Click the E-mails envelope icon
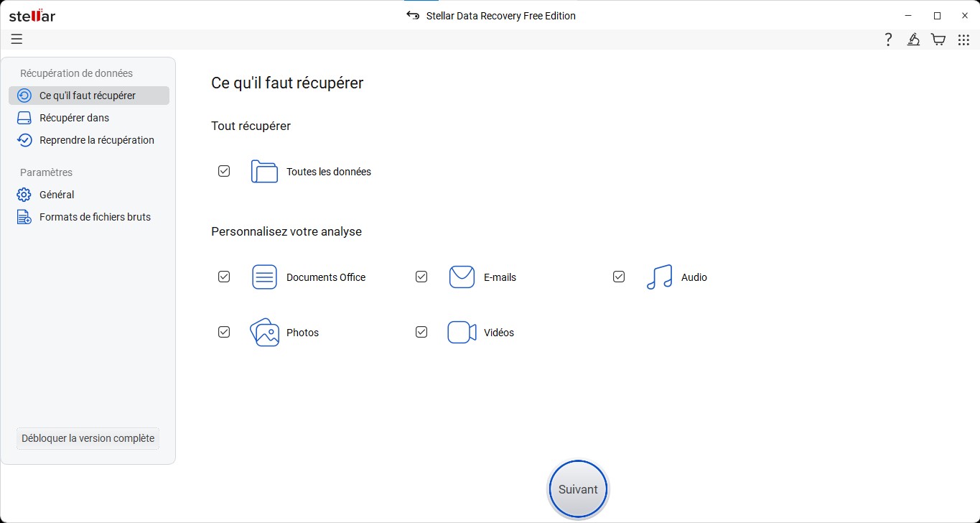980x523 pixels. tap(462, 277)
